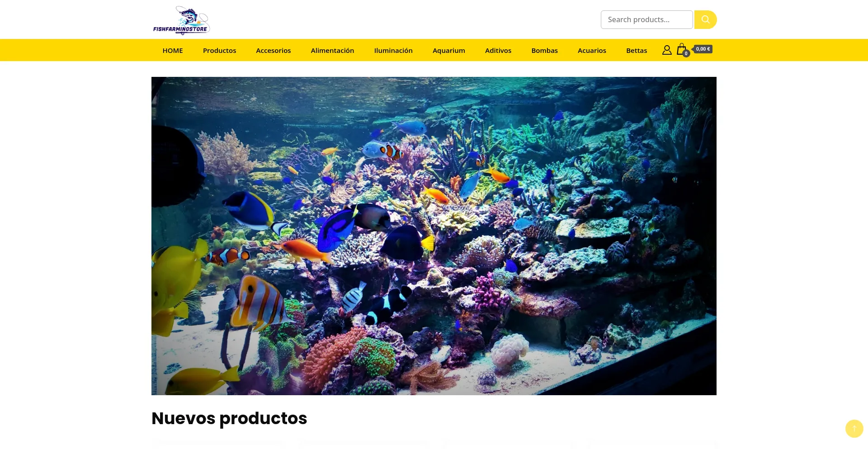Screen dimensions: 868x449
Task: Open the Aquarium menu item
Action: (448, 50)
